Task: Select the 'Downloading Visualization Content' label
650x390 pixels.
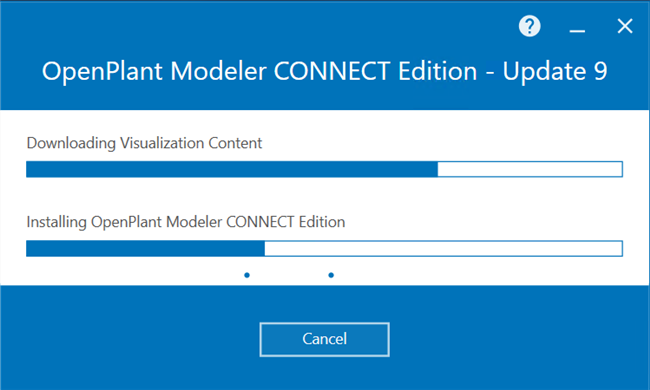Action: [x=144, y=143]
